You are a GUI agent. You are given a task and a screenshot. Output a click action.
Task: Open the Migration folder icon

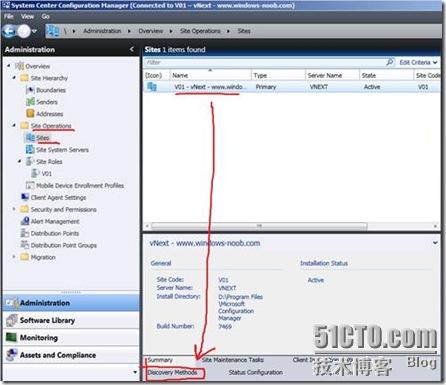point(24,257)
